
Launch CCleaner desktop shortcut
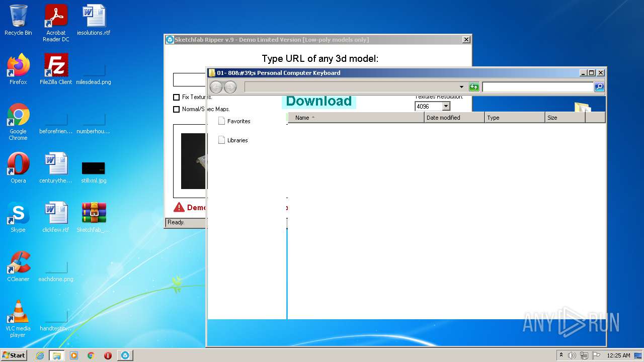pyautogui.click(x=18, y=266)
